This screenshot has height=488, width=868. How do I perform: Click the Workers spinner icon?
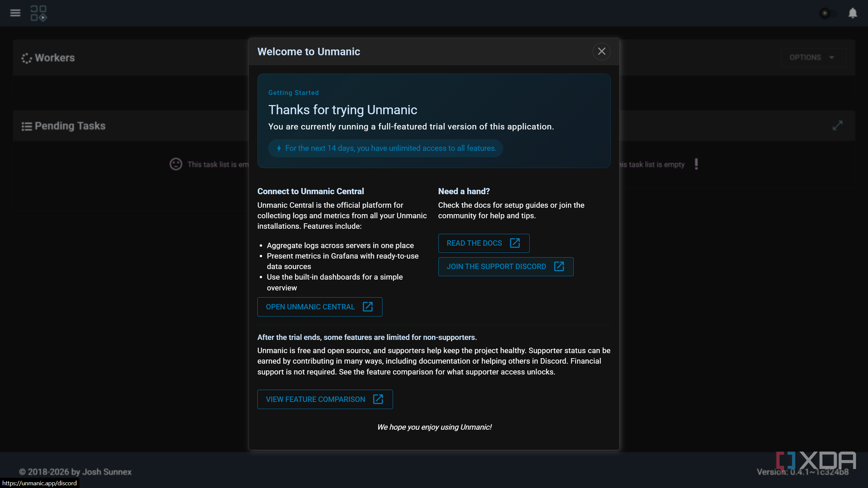point(26,58)
